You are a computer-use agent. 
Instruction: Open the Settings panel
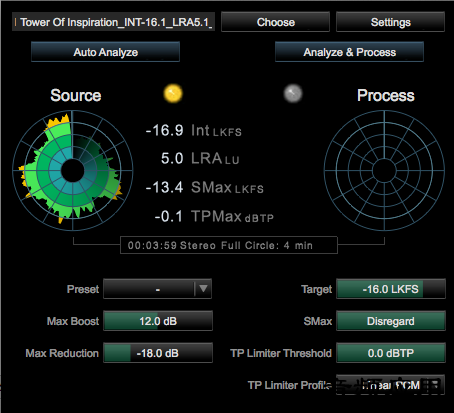coord(390,22)
